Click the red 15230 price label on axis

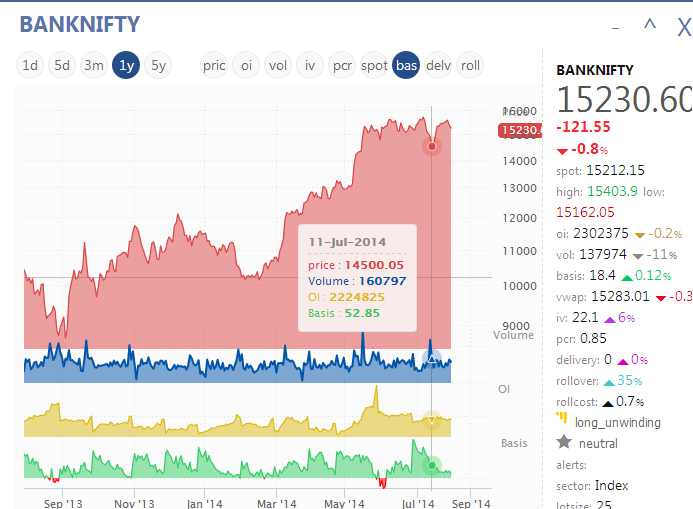click(520, 129)
